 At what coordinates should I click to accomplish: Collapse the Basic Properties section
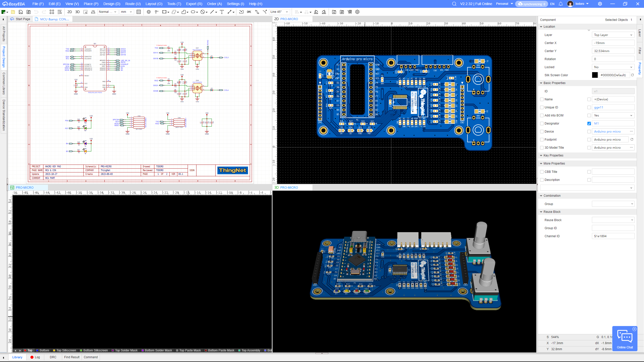[541, 83]
